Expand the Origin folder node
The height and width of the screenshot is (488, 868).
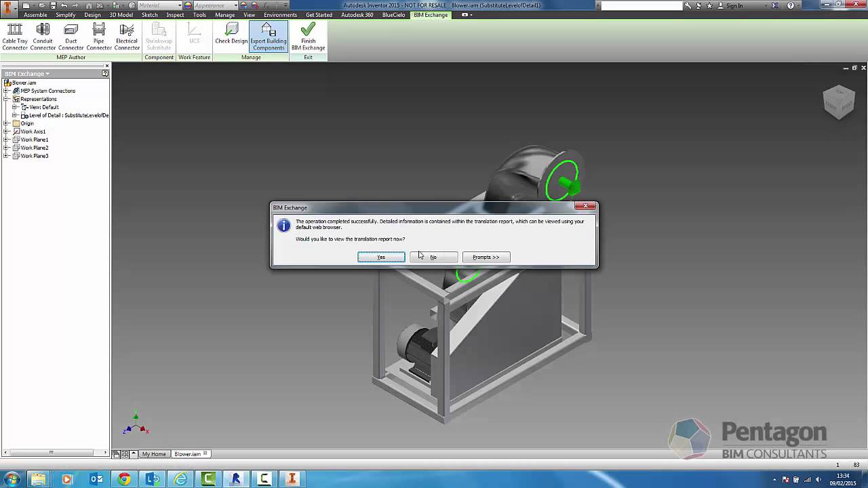[x=7, y=123]
